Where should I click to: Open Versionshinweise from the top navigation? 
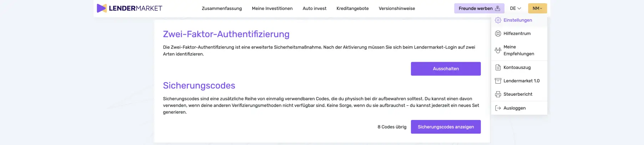click(x=397, y=9)
